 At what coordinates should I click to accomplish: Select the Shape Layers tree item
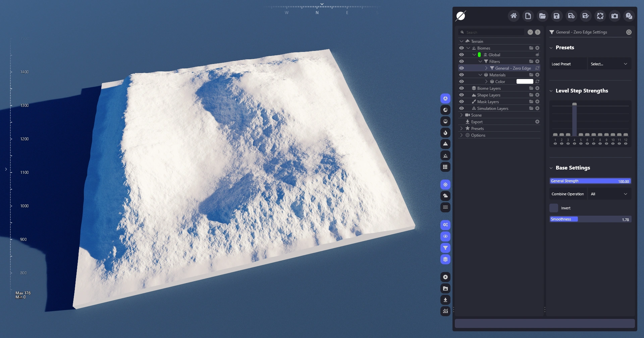[x=488, y=95]
